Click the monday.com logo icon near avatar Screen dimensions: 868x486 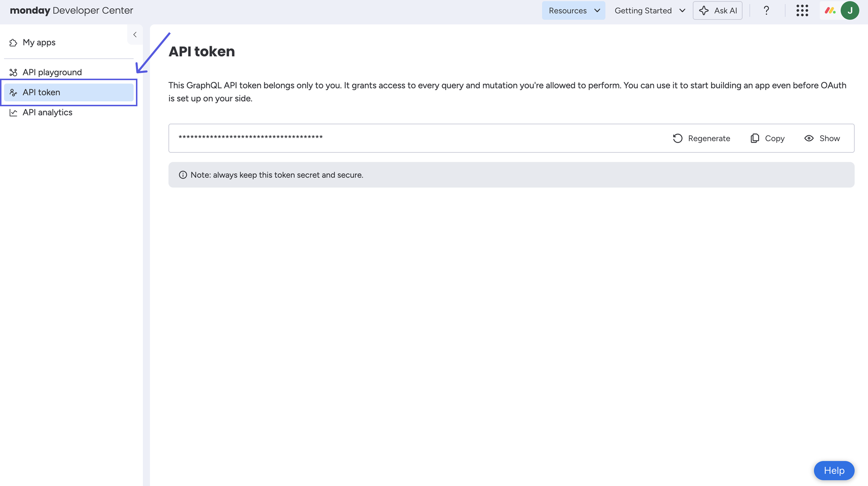830,10
